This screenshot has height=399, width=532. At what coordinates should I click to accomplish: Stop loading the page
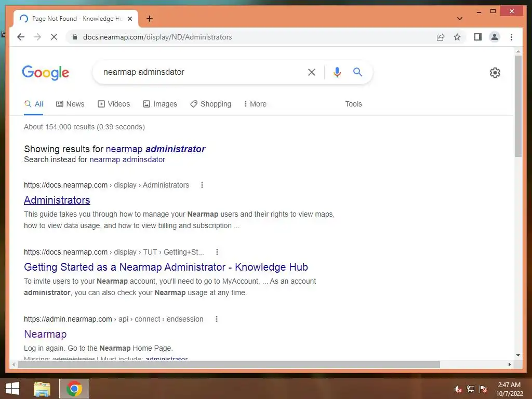54,37
